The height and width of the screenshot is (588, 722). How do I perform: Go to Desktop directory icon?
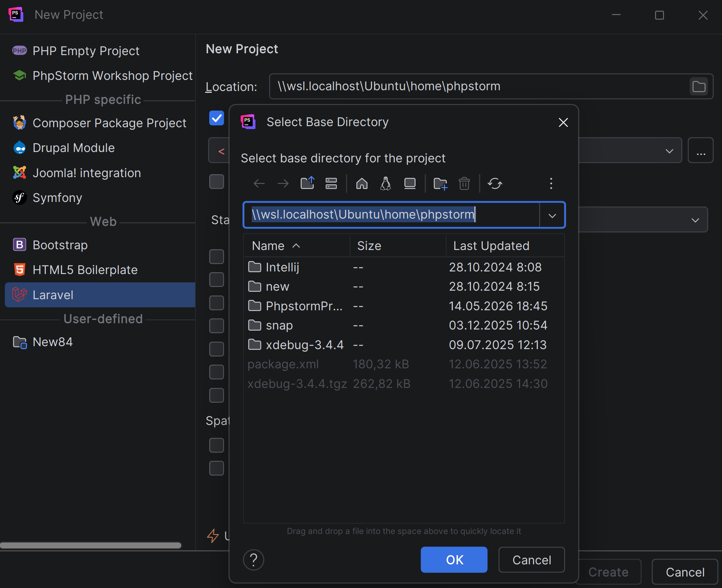pyautogui.click(x=410, y=183)
